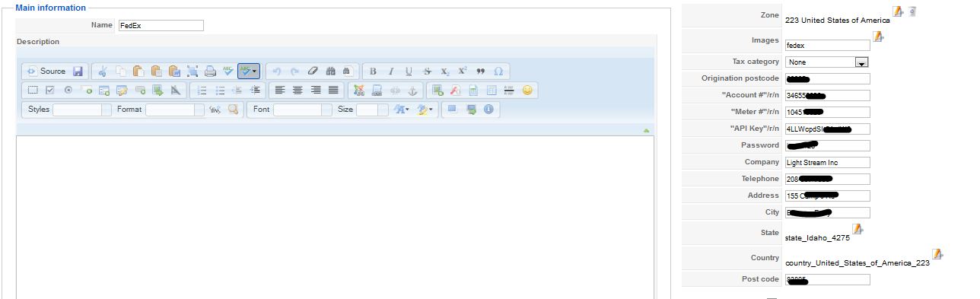
Task: Open the Font combo box
Action: [x=303, y=110]
